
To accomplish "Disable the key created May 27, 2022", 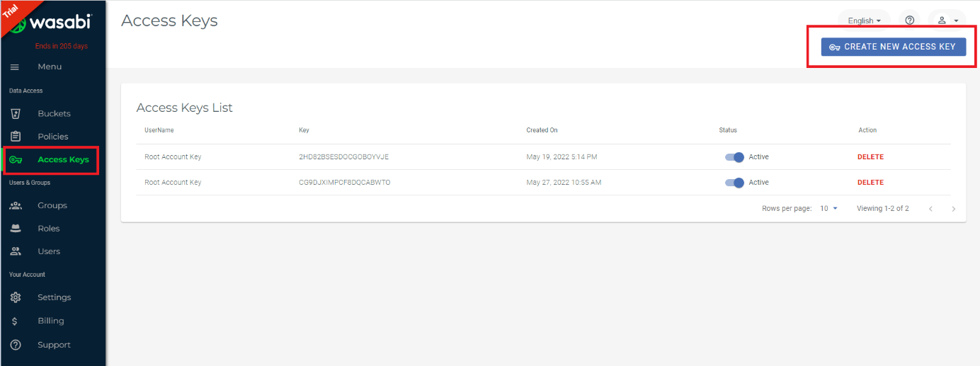I will coord(734,183).
